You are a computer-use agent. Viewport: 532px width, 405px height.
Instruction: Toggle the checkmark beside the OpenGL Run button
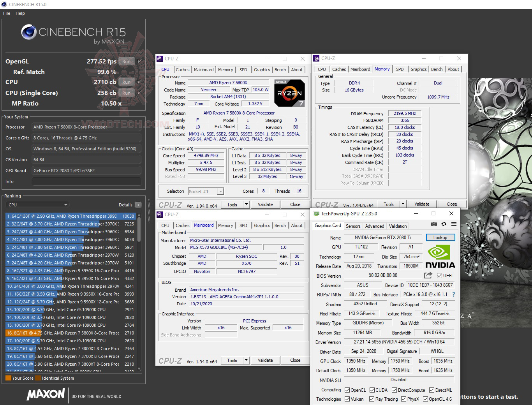pyautogui.click(x=139, y=61)
